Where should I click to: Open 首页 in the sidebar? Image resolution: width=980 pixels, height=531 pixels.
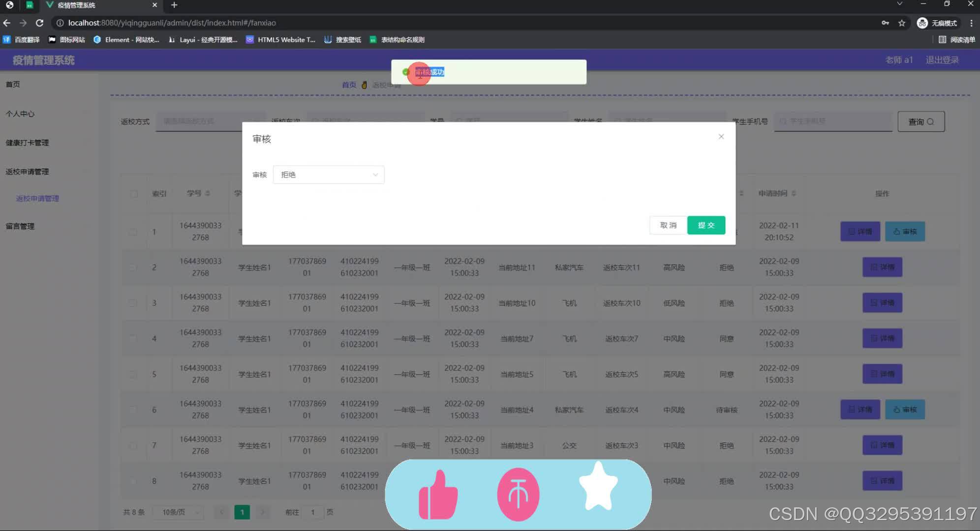point(13,84)
